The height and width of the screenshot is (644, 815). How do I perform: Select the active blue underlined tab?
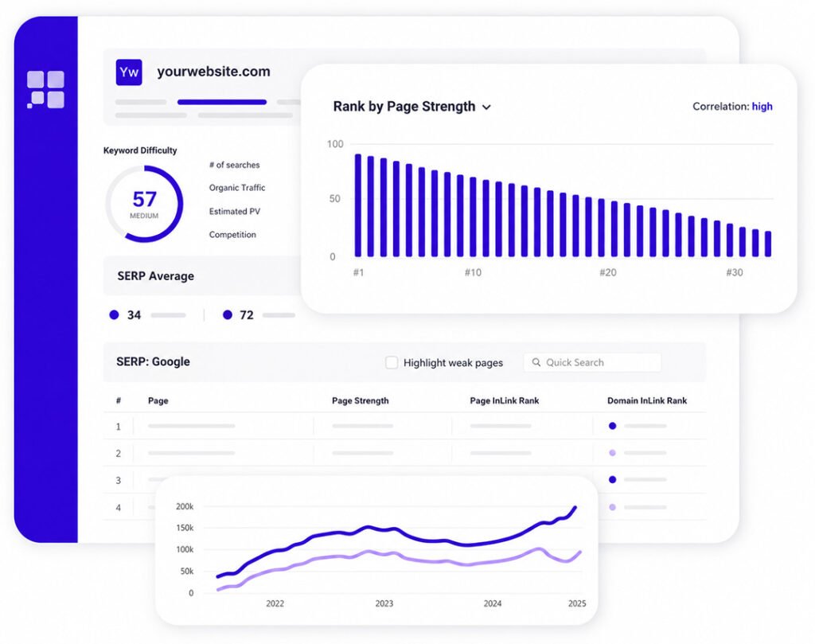pyautogui.click(x=222, y=102)
